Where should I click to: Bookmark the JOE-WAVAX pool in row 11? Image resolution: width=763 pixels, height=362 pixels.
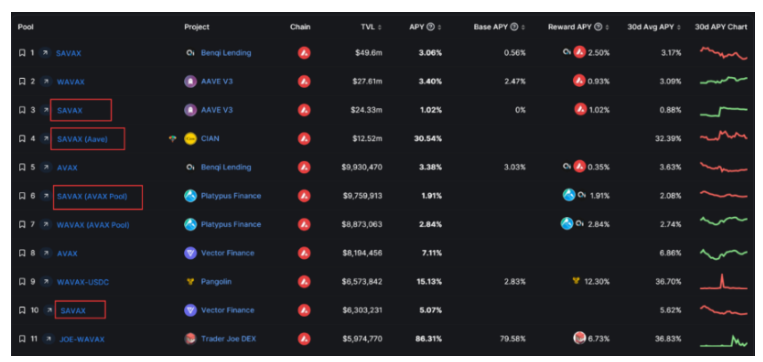[x=22, y=339]
